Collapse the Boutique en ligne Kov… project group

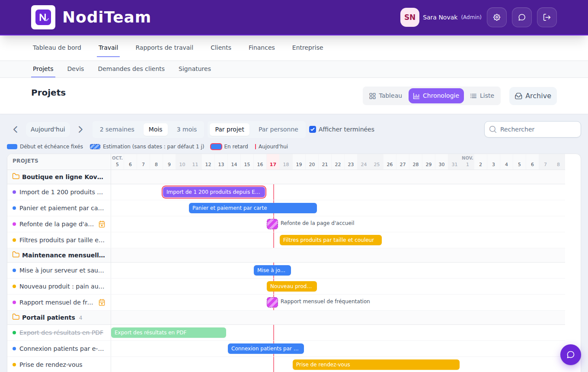(59, 176)
